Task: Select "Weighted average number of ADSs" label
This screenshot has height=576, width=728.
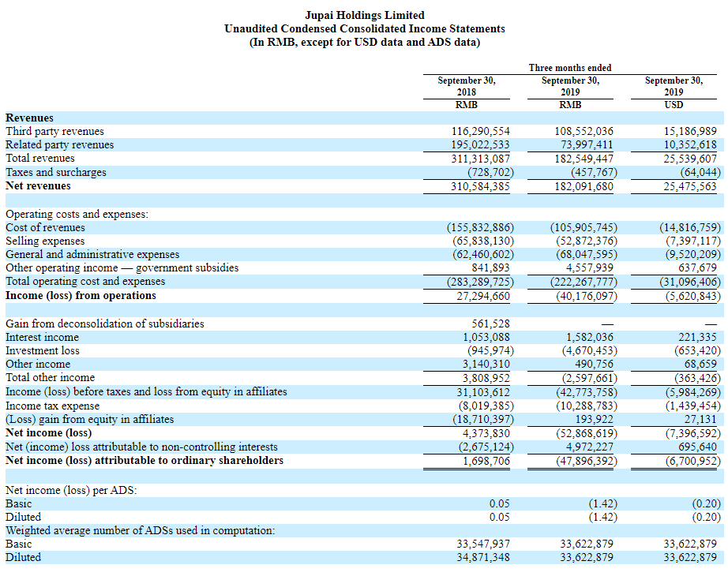Action: coord(141,530)
